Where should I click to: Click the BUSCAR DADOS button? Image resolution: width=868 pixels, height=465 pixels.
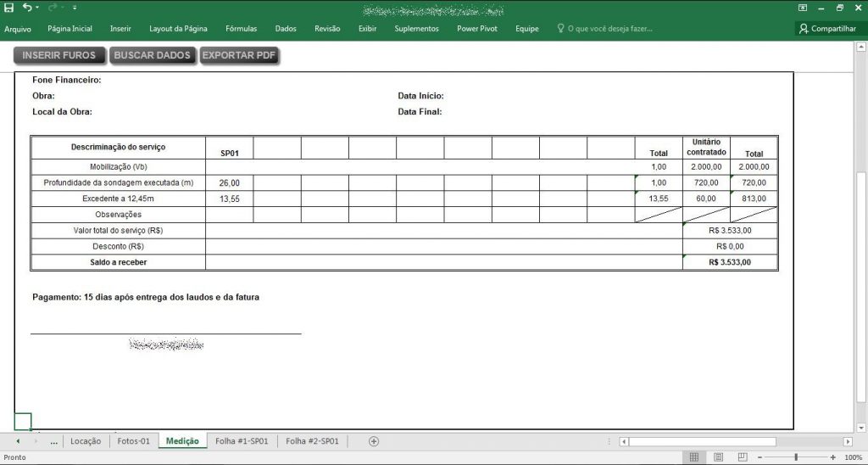coord(153,55)
